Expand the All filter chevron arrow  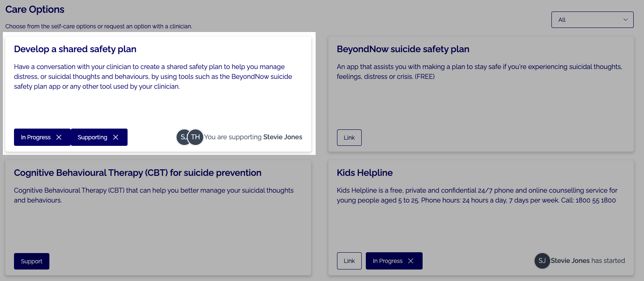point(625,20)
